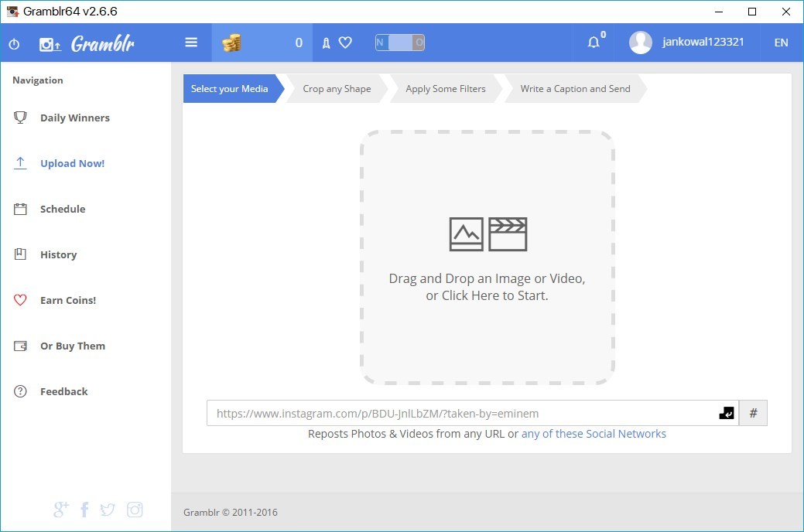Open the EN language selector
The image size is (804, 532).
pyautogui.click(x=781, y=43)
